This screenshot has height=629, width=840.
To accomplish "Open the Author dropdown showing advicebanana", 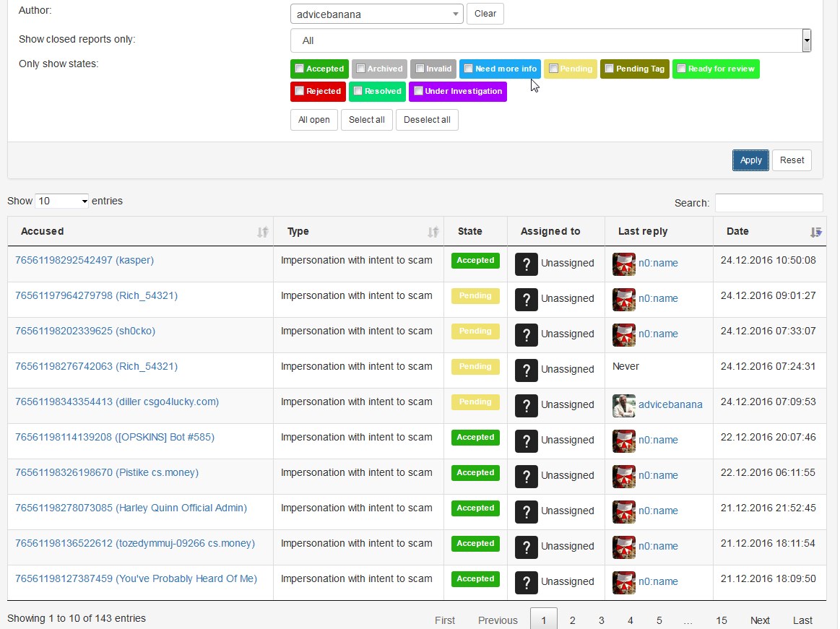I will [376, 14].
